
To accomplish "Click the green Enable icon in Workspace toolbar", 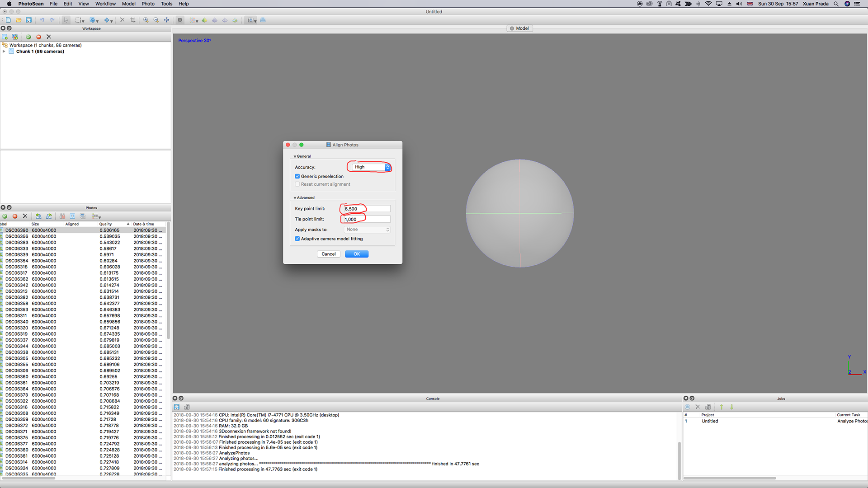I will [x=28, y=37].
